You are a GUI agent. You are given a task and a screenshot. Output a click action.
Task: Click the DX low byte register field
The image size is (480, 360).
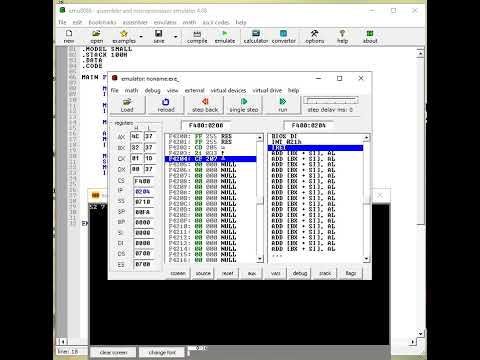150,169
